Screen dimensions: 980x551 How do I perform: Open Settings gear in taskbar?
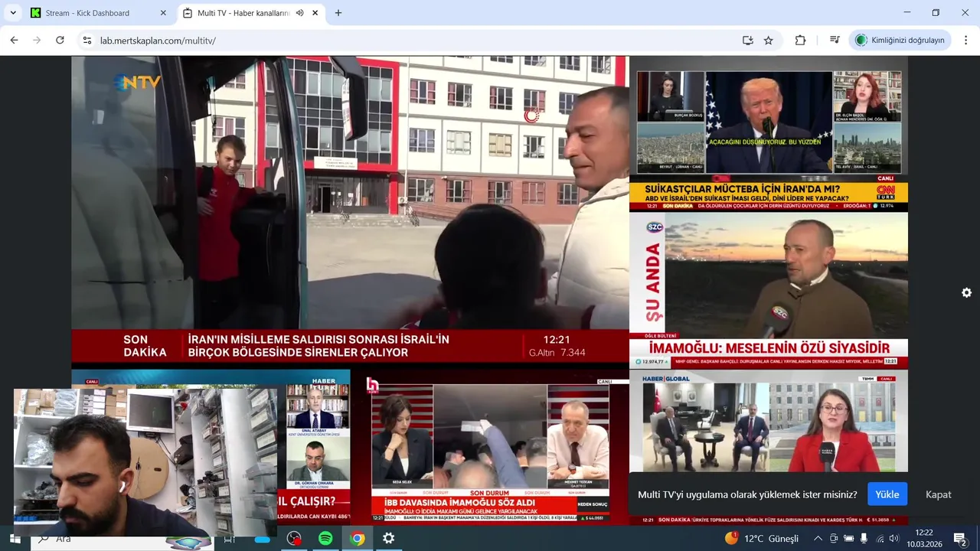click(x=388, y=539)
